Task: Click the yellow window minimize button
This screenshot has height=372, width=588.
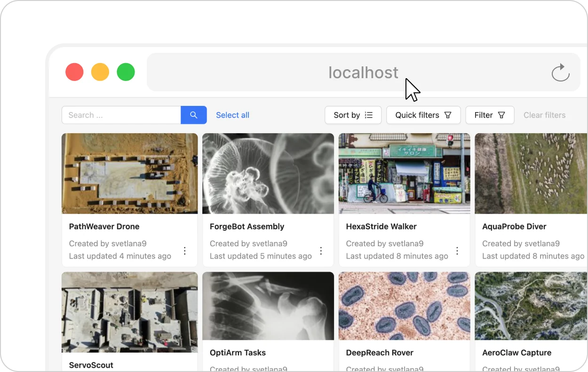Action: coord(100,72)
